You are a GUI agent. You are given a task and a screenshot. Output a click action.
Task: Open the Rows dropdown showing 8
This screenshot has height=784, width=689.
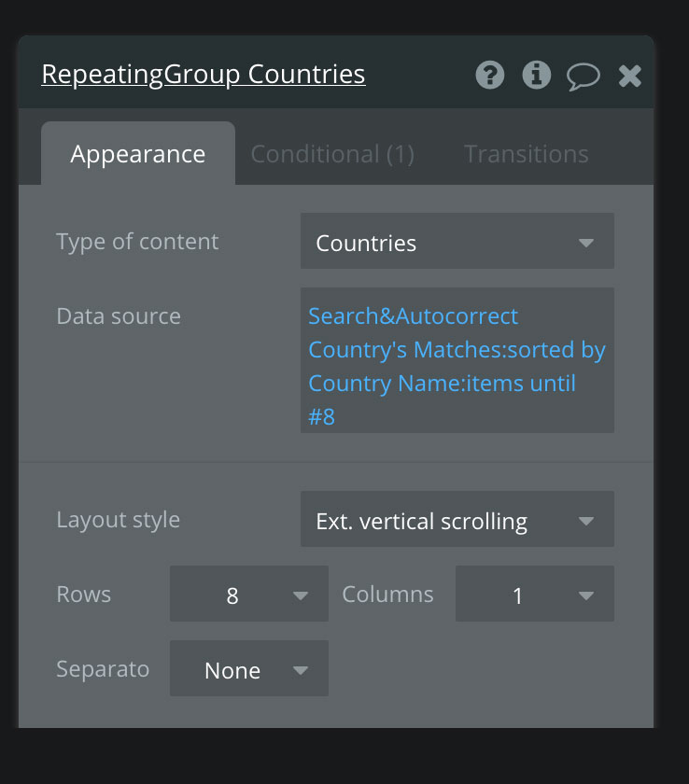pos(249,595)
